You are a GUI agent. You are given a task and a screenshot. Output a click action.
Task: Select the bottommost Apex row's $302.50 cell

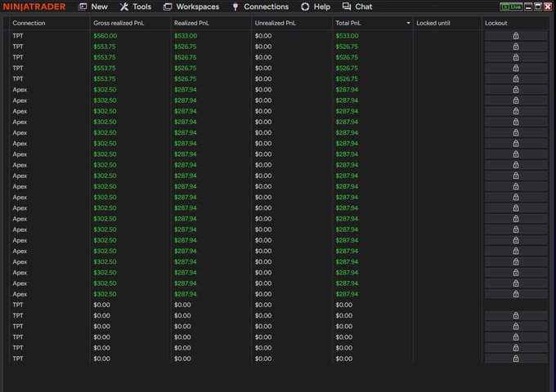[105, 294]
